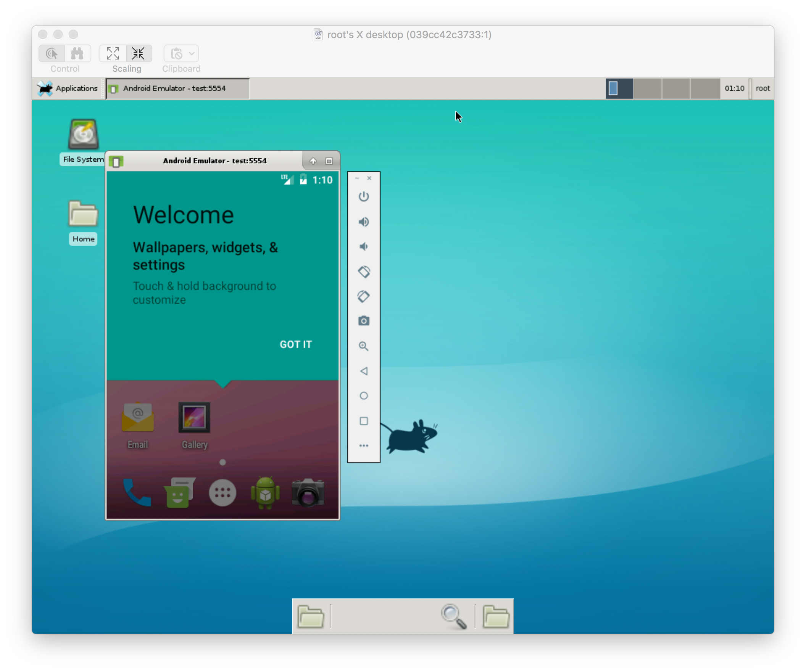Open the Applications menu in panel
This screenshot has height=672, width=806.
point(68,88)
